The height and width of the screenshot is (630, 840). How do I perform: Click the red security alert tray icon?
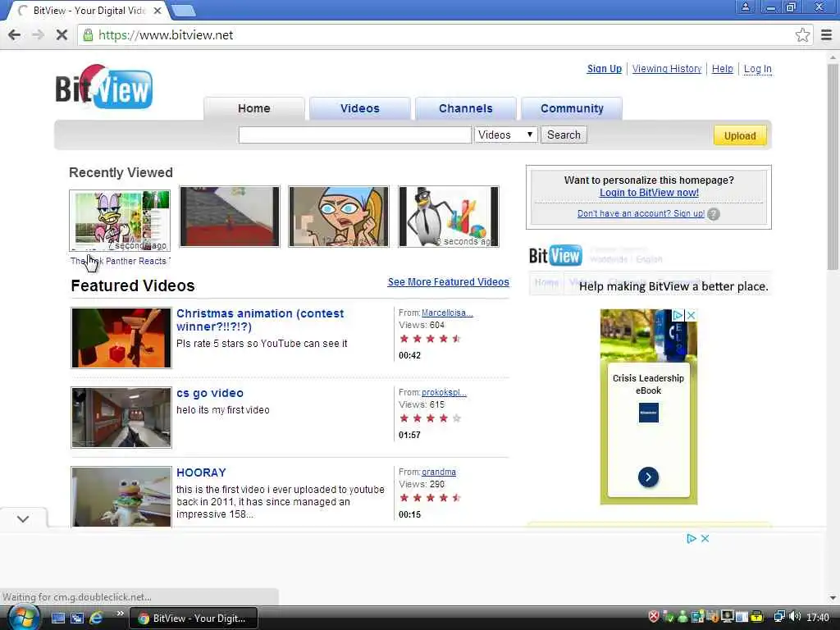(x=654, y=617)
